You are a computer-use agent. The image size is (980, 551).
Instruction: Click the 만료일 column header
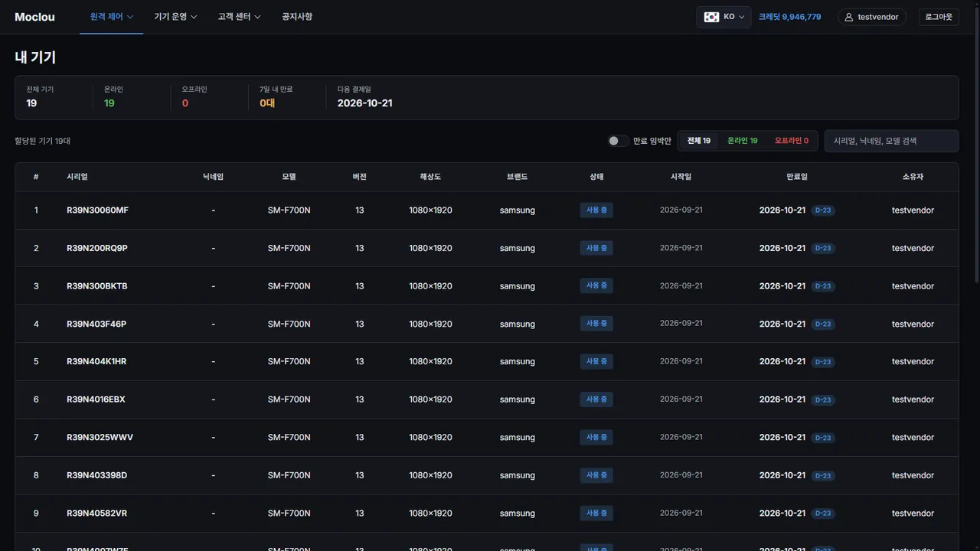[797, 177]
